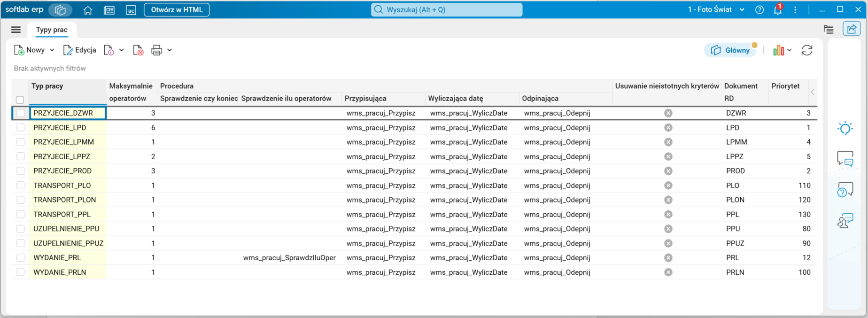Click the delete document icon
Screen dimensions: 868x318
(138, 50)
